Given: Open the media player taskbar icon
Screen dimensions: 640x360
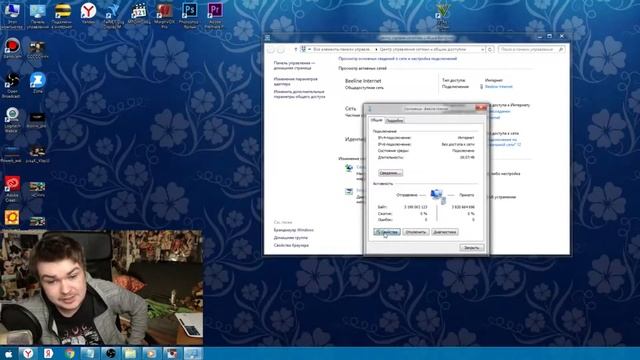Looking at the screenshot, I should point(151,353).
